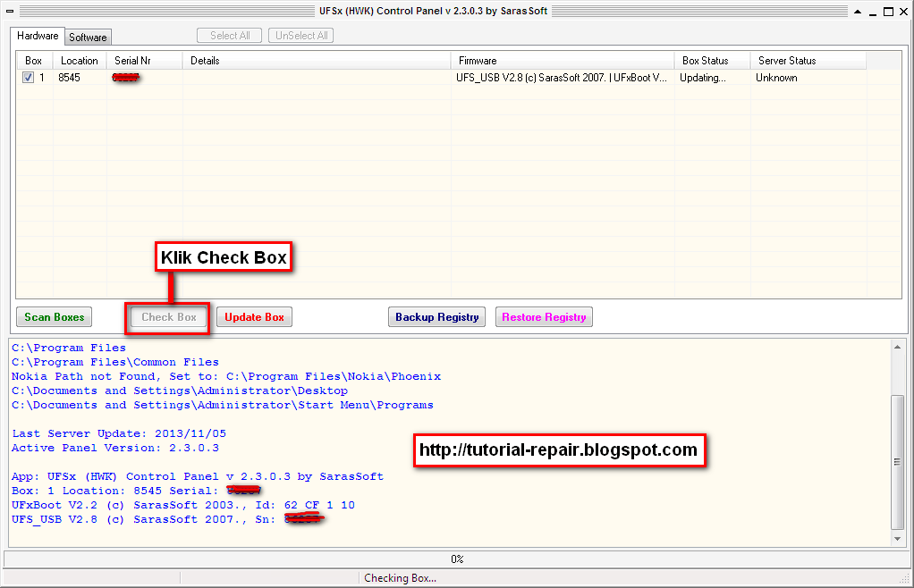
Task: Click the 0% progress bar
Action: pyautogui.click(x=457, y=559)
